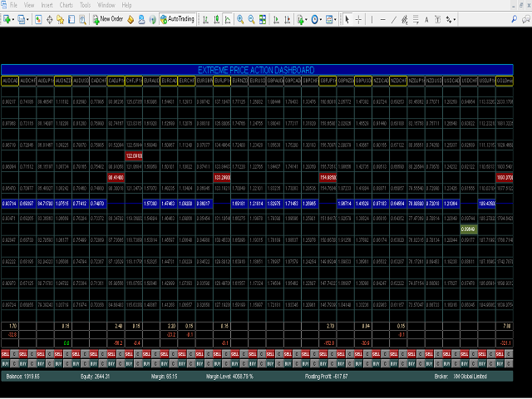The height and width of the screenshot is (399, 532).
Task: Open the Insert menu
Action: click(47, 5)
